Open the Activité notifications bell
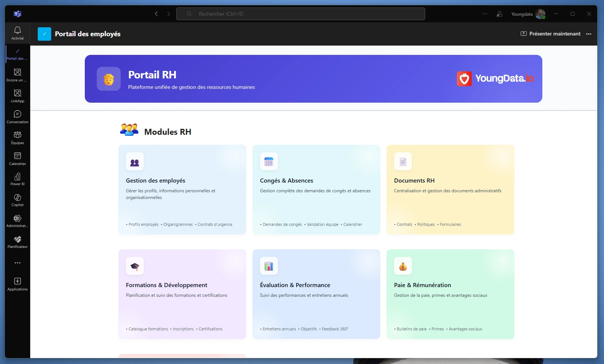Viewport: 604px width, 364px height. click(x=17, y=33)
